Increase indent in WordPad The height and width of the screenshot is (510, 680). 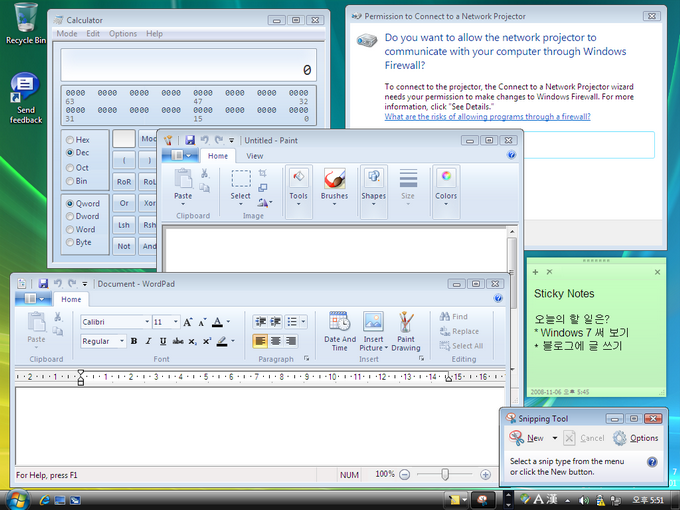click(x=276, y=321)
